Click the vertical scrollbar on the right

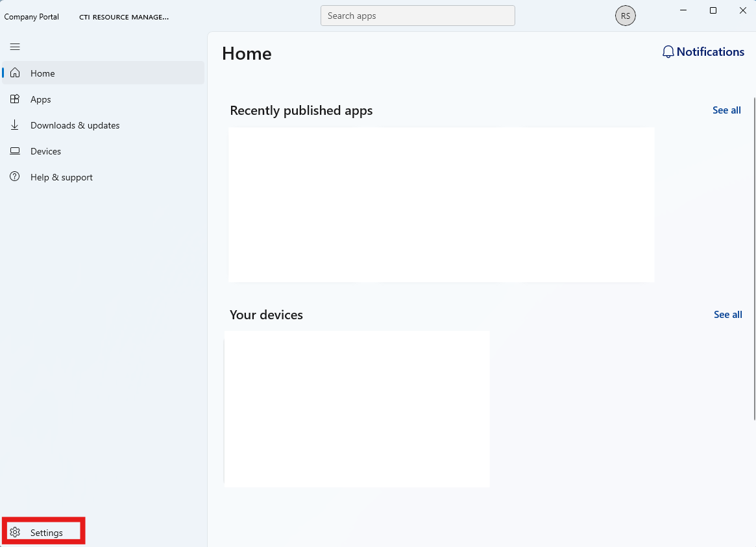point(754,260)
